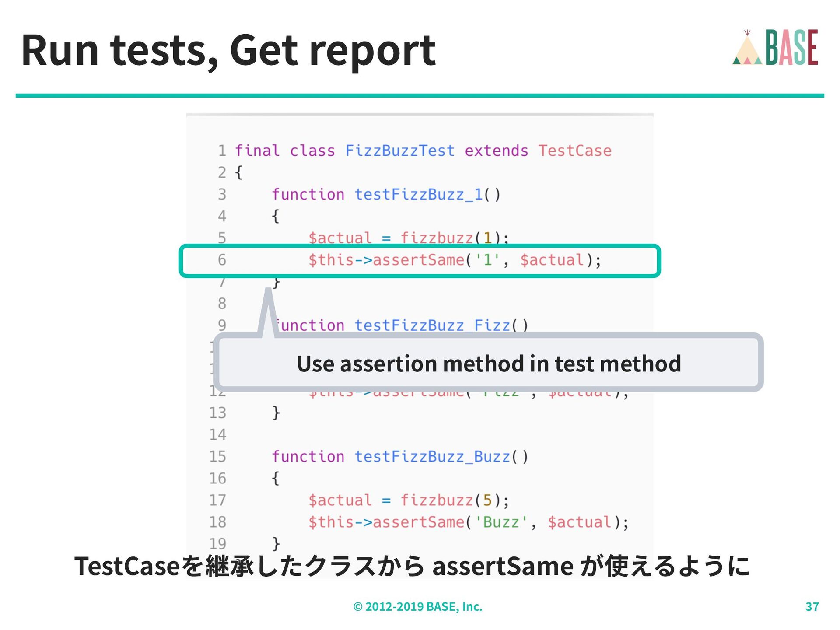The height and width of the screenshot is (630, 840).
Task: Click the assertSame('Buzz', $actual) statement
Action: tap(469, 522)
